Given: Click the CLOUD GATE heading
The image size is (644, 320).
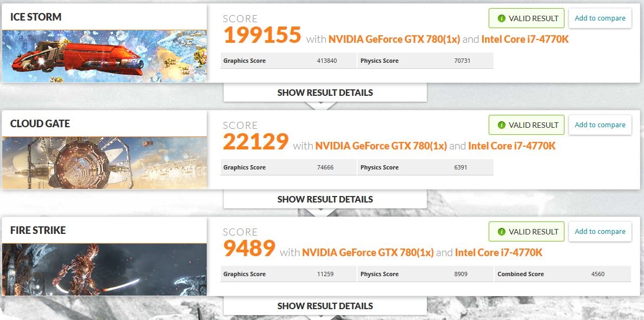Looking at the screenshot, I should coord(40,123).
